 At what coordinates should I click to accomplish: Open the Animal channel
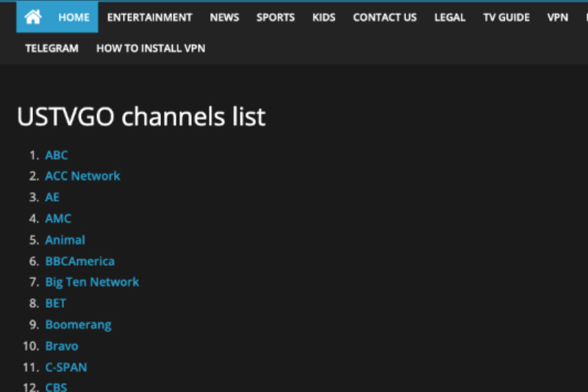(x=65, y=240)
